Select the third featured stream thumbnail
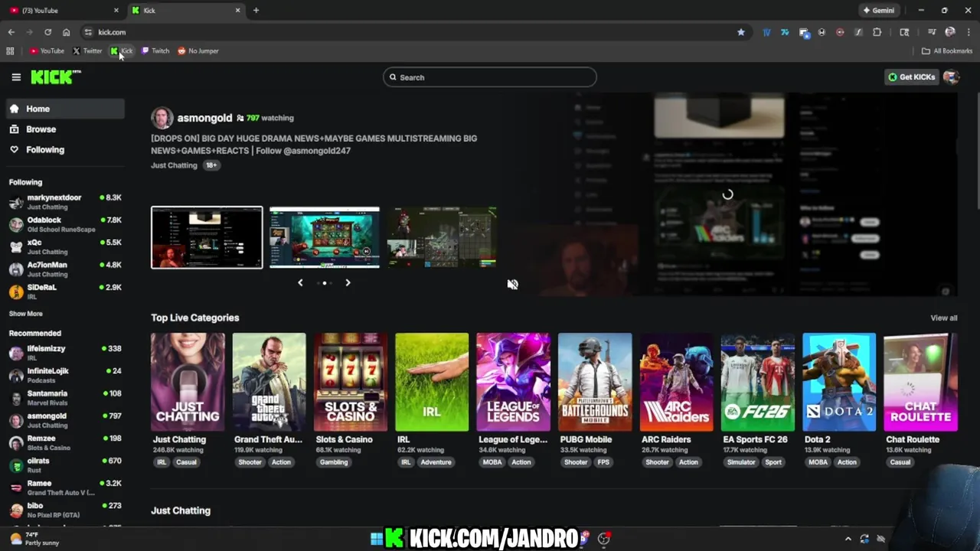This screenshot has height=551, width=980. pos(442,237)
